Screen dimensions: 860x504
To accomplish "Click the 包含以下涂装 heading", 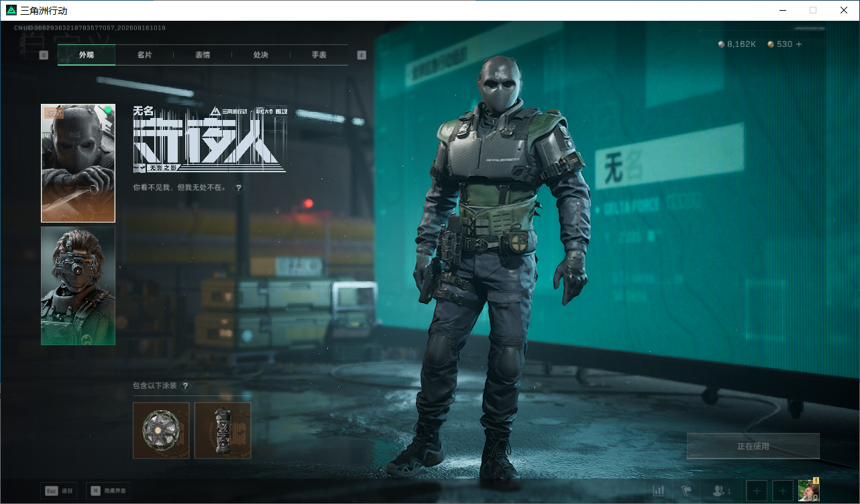I will (x=155, y=386).
